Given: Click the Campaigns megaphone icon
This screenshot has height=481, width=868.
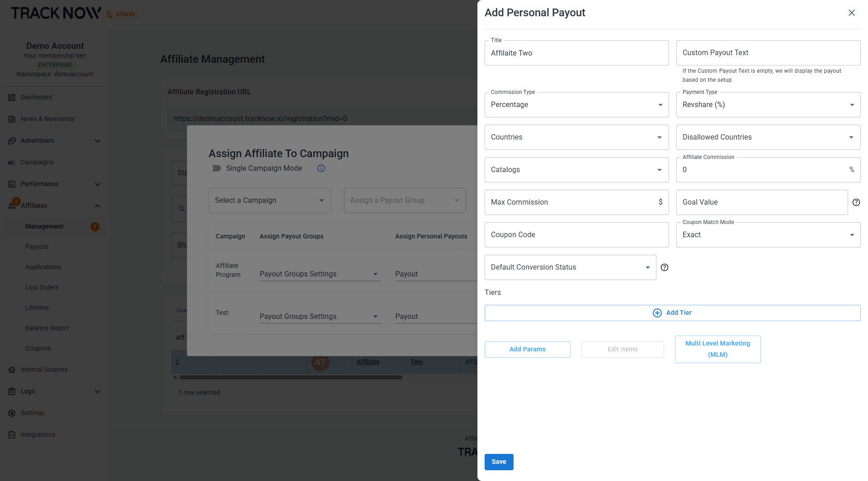Looking at the screenshot, I should pos(12,163).
